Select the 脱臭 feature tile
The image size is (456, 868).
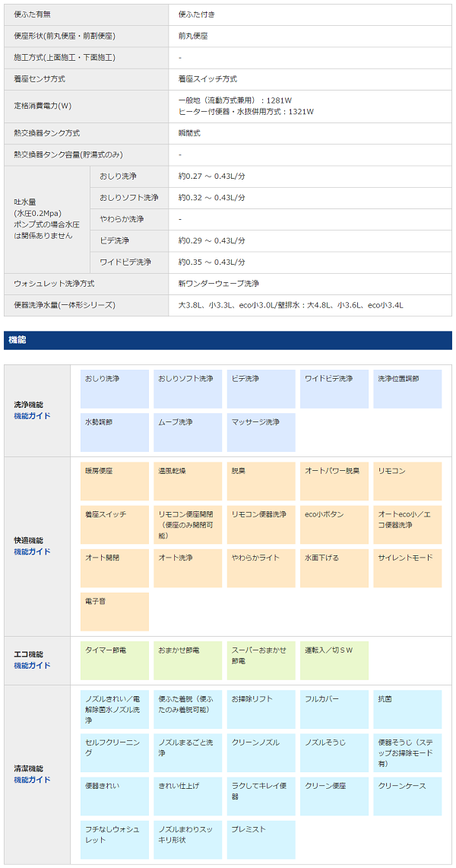click(261, 481)
